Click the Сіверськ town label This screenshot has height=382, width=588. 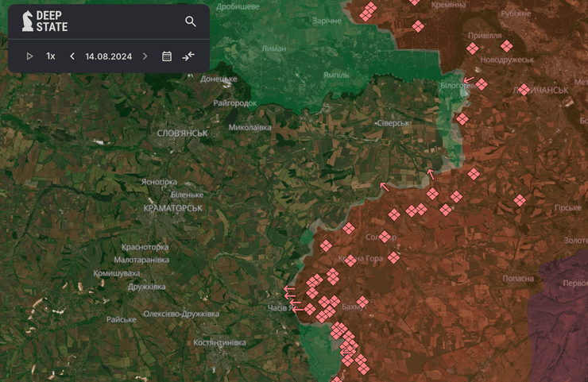point(393,123)
